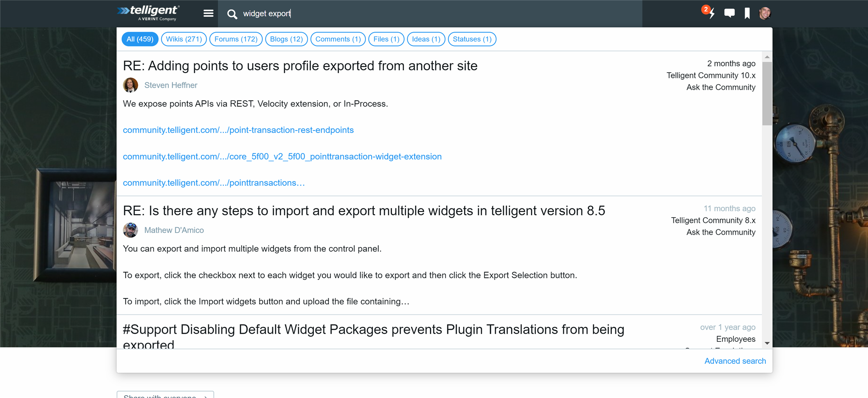Viewport: 868px width, 398px height.
Task: Filter results by Wikis (271)
Action: pos(184,39)
